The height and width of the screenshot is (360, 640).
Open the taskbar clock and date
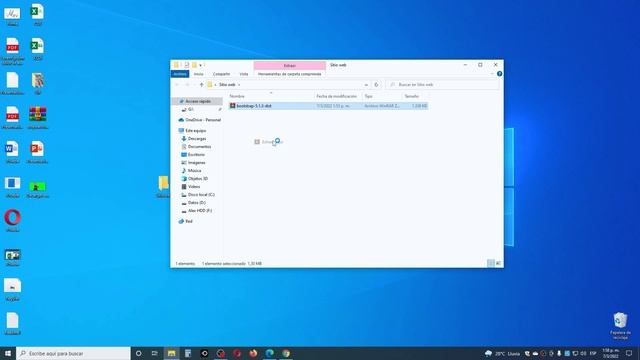click(x=611, y=353)
